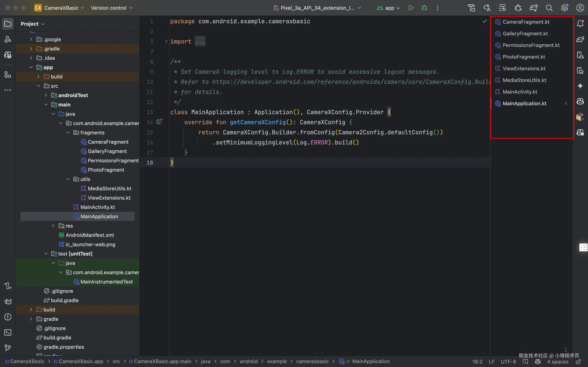The height and width of the screenshot is (367, 588).
Task: Expand folded import block on line 3
Action: (166, 42)
